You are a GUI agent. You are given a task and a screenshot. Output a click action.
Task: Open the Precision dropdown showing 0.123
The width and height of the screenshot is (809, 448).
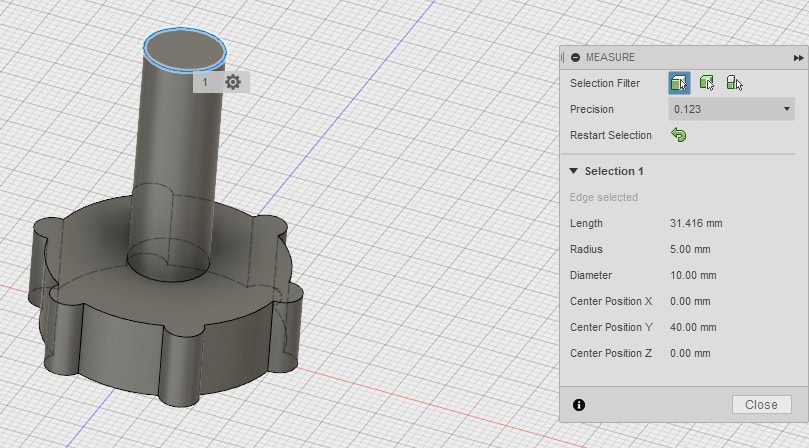click(731, 109)
